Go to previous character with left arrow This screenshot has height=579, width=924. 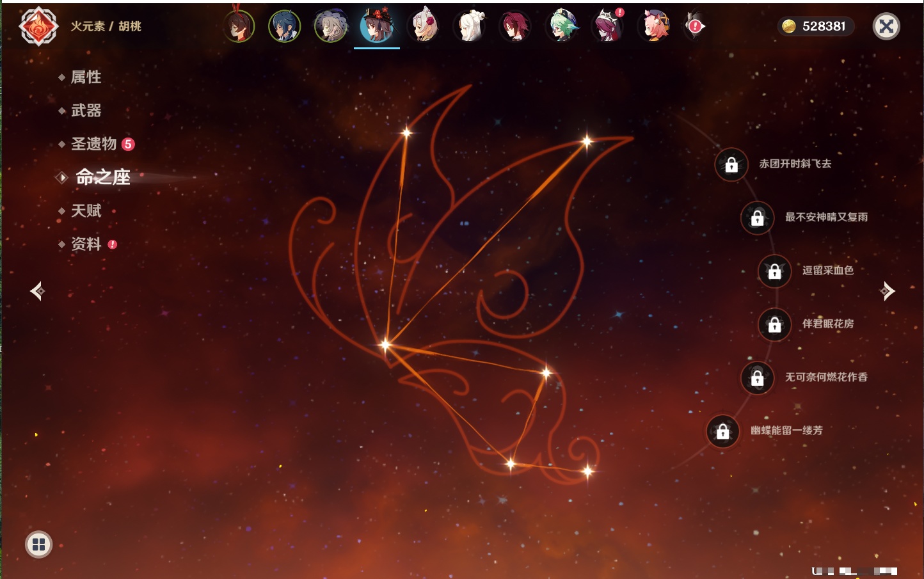37,291
